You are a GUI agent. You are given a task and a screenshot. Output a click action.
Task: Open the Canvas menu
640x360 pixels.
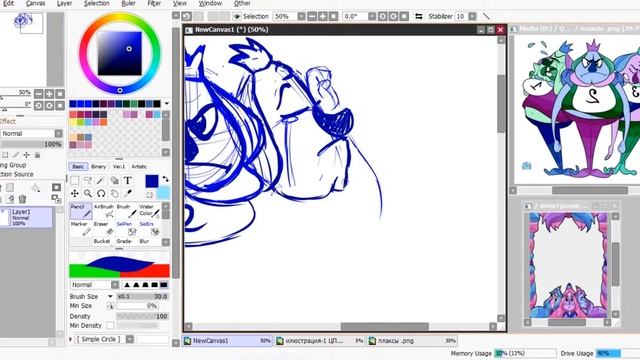click(36, 3)
